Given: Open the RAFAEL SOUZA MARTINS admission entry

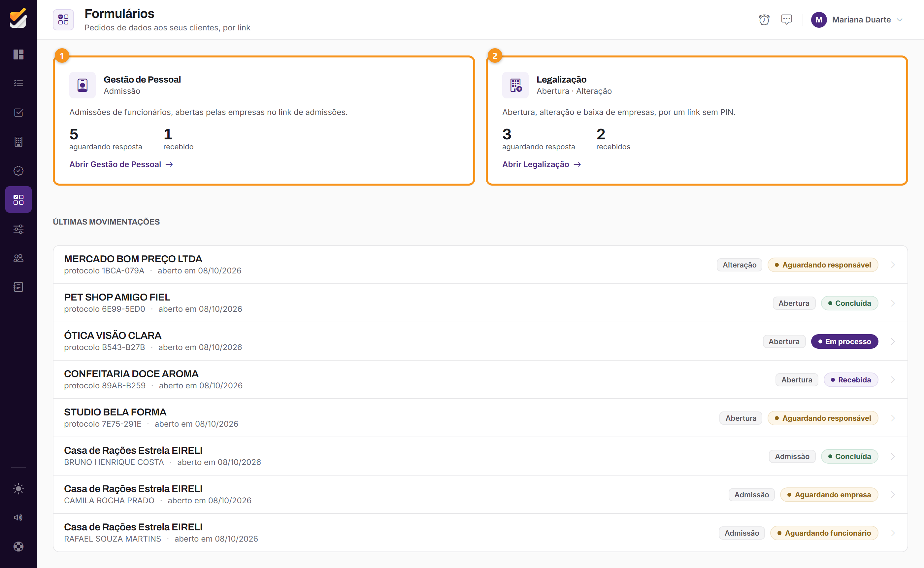Looking at the screenshot, I should click(x=480, y=533).
